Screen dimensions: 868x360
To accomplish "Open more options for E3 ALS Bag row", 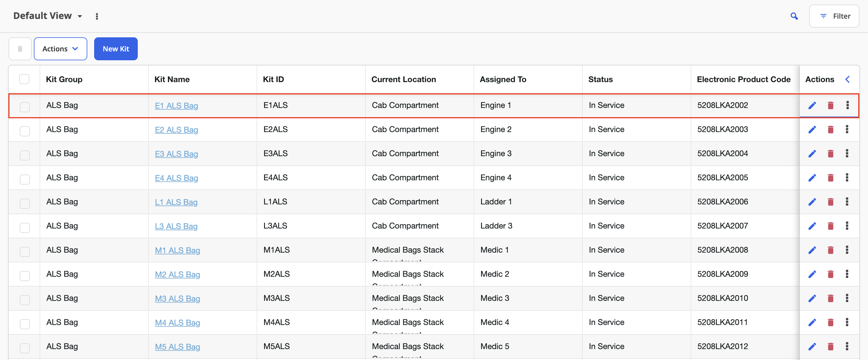I will coord(847,154).
